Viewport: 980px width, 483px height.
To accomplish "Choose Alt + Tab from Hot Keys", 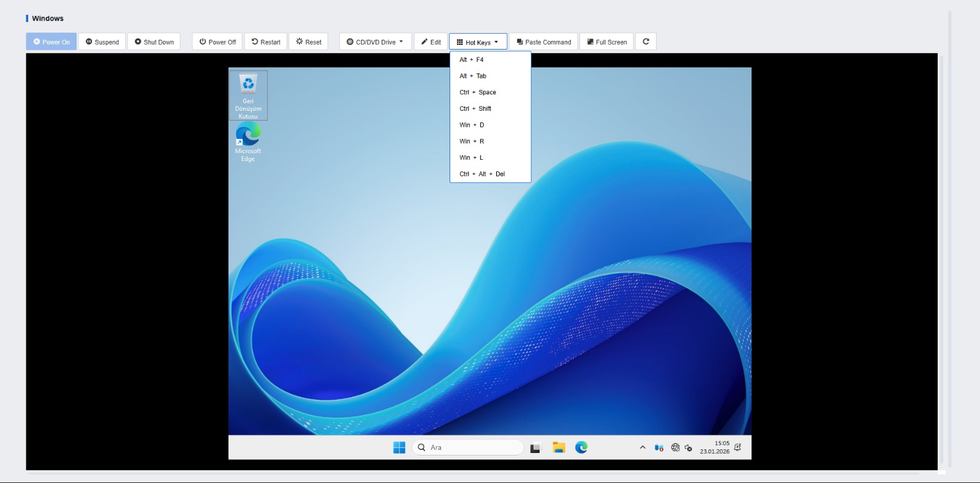I will (x=473, y=76).
